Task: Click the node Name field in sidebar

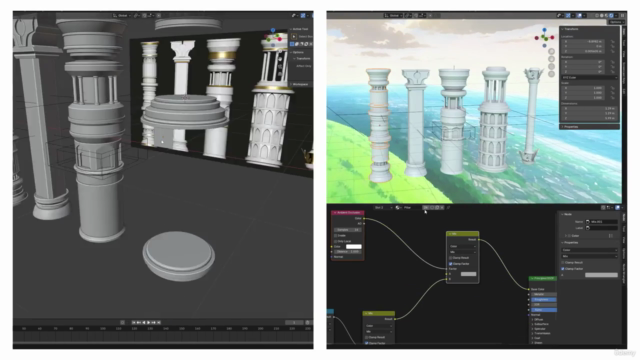Action: pos(601,222)
